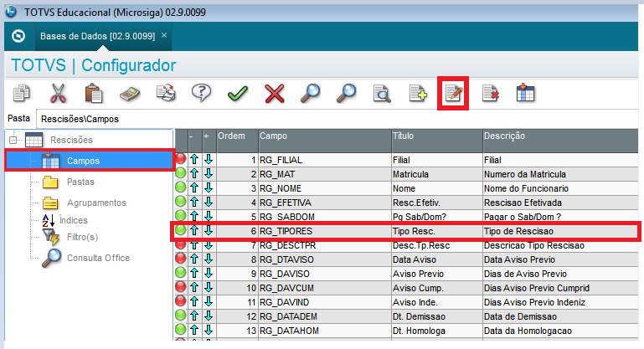Toggle red status circle of RG_DAVCUM
This screenshot has height=349, width=644.
181,287
